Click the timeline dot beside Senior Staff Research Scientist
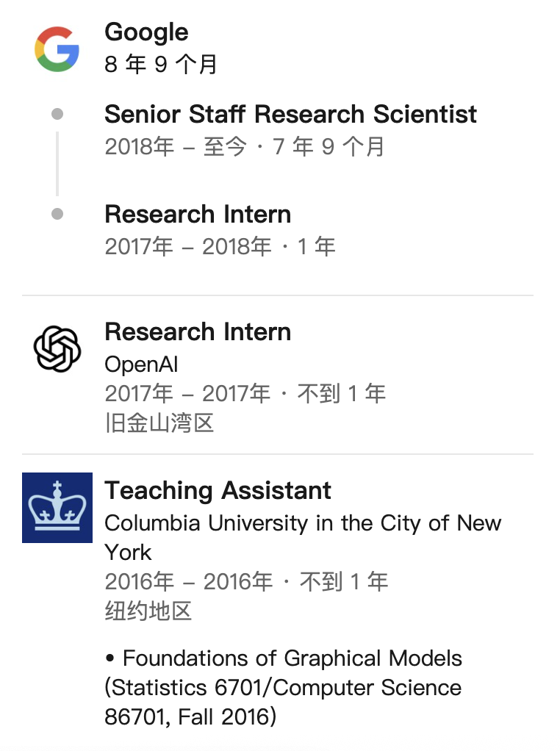Screen dimensions: 560x751 pos(57,115)
